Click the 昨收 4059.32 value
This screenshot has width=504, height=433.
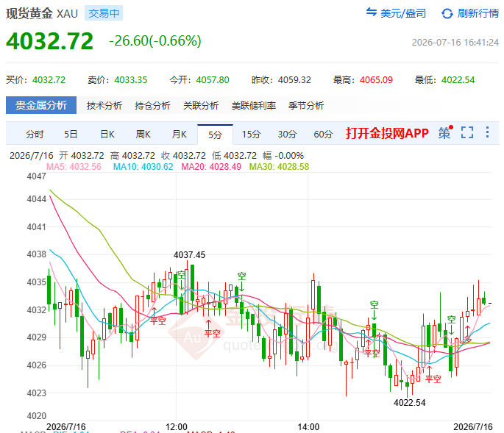coord(294,79)
